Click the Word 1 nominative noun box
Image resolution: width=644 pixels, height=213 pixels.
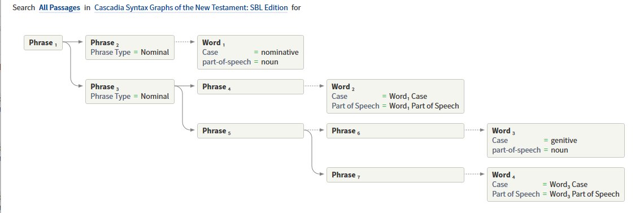click(x=250, y=52)
